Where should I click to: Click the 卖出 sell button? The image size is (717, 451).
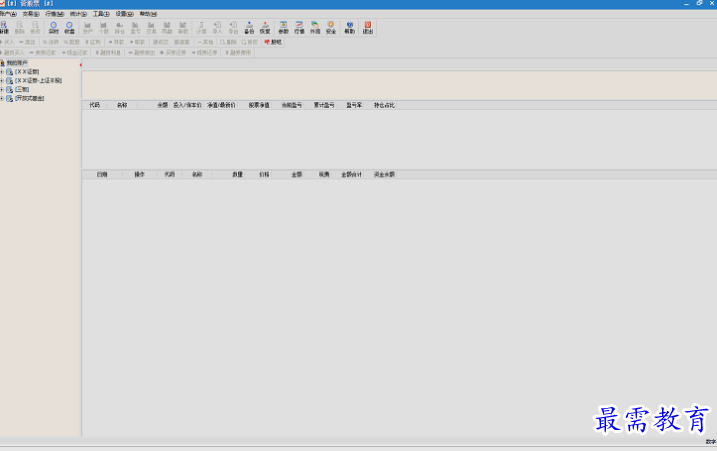(27, 42)
